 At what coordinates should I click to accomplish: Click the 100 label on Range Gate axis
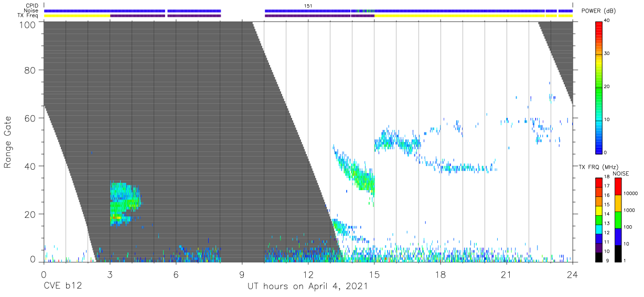click(x=29, y=24)
